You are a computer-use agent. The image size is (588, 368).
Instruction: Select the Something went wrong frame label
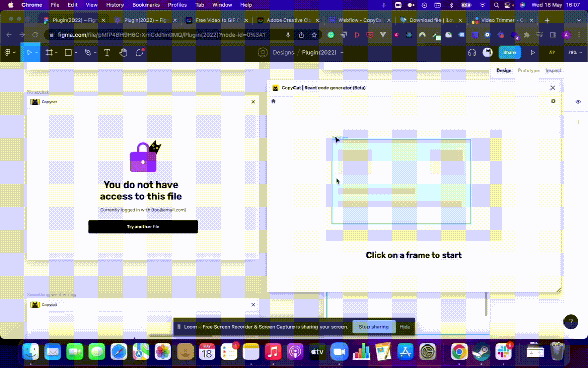pos(52,295)
